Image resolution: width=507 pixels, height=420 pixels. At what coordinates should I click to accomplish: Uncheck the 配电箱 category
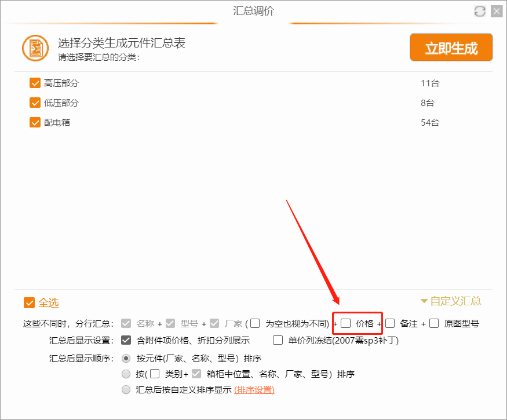click(35, 123)
